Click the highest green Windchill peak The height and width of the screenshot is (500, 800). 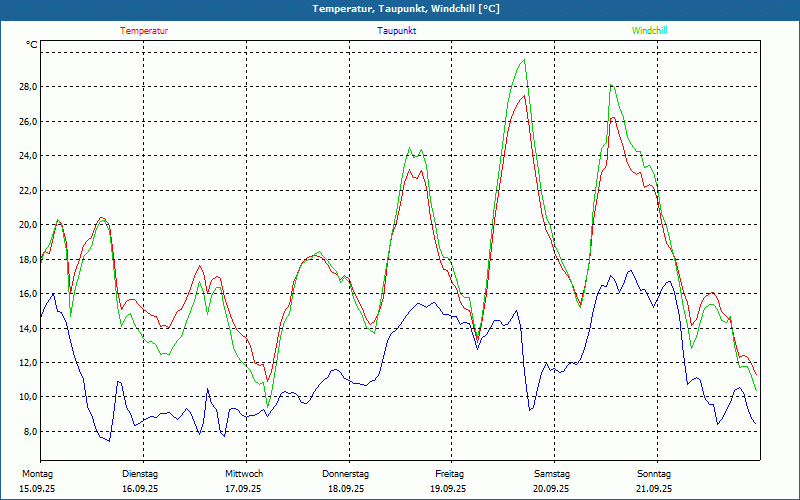pyautogui.click(x=523, y=60)
